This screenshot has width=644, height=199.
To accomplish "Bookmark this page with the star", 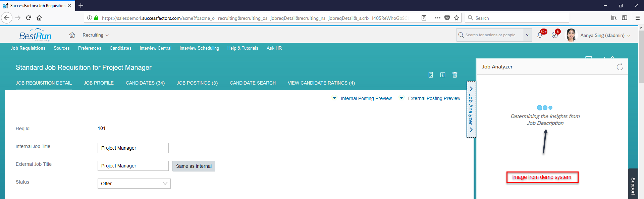I will (x=457, y=18).
